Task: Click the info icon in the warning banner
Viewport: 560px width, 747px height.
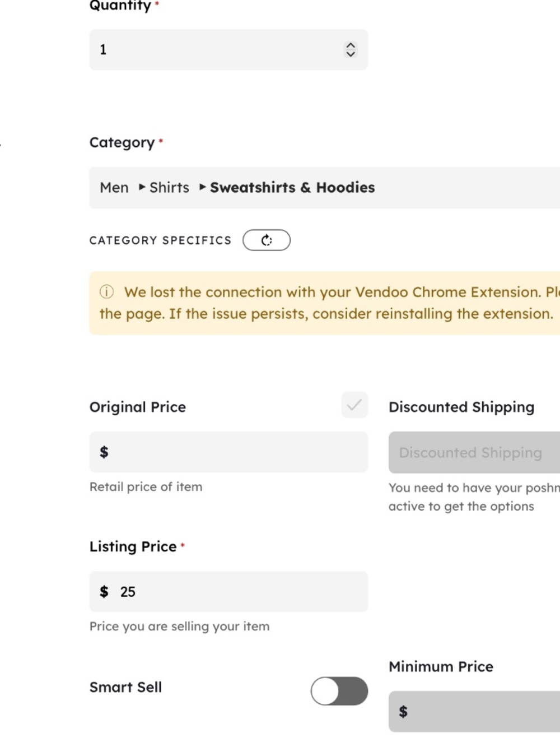Action: click(x=106, y=292)
